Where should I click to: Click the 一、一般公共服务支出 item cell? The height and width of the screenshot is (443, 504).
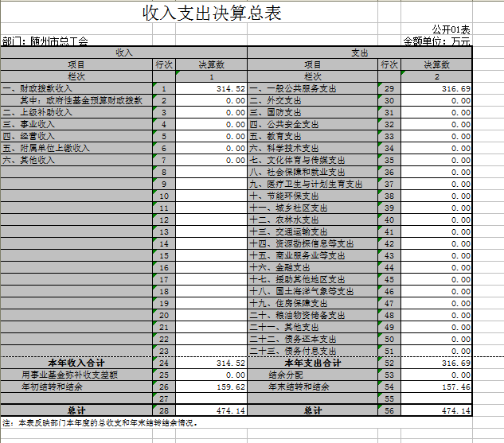tap(293, 88)
